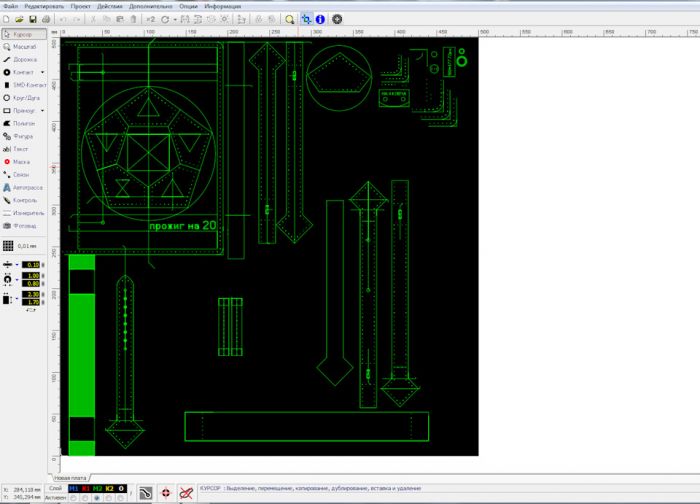Open the Фотовид photo view
This screenshot has height=504, width=700.
[x=24, y=226]
